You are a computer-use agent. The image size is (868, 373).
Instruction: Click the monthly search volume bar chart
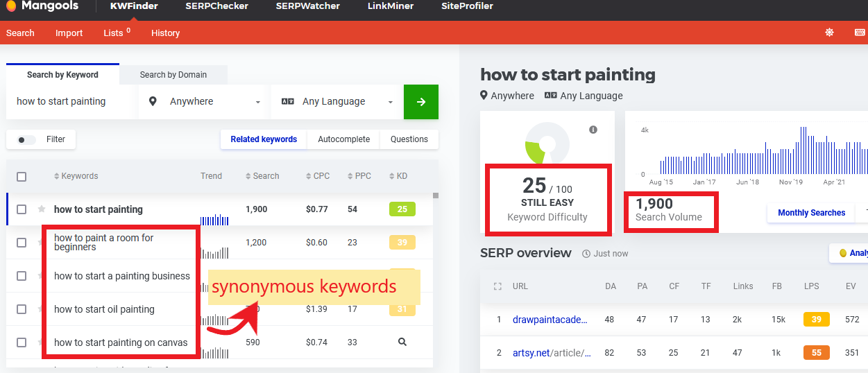pyautogui.click(x=762, y=150)
